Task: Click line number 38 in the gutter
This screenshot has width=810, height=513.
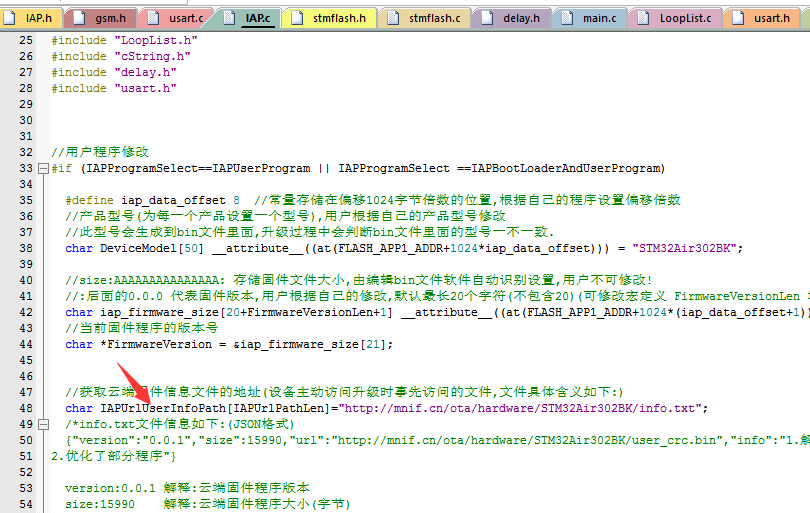Action: [x=26, y=248]
